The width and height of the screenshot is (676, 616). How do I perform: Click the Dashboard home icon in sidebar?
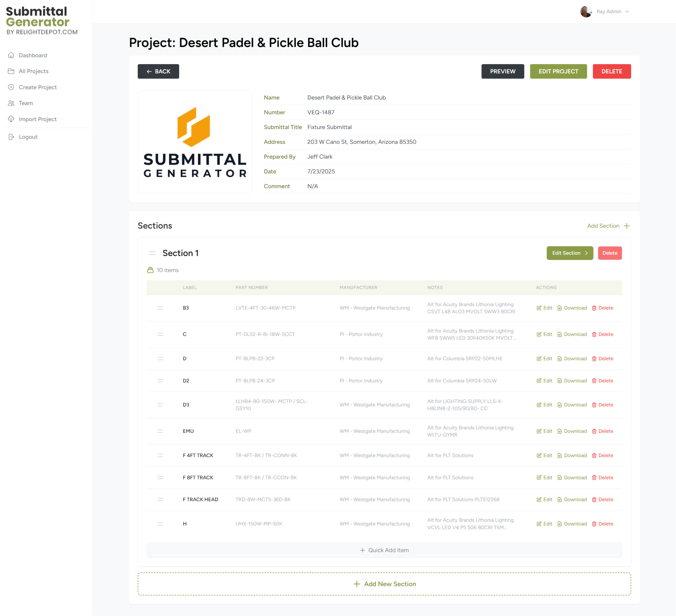pyautogui.click(x=11, y=55)
